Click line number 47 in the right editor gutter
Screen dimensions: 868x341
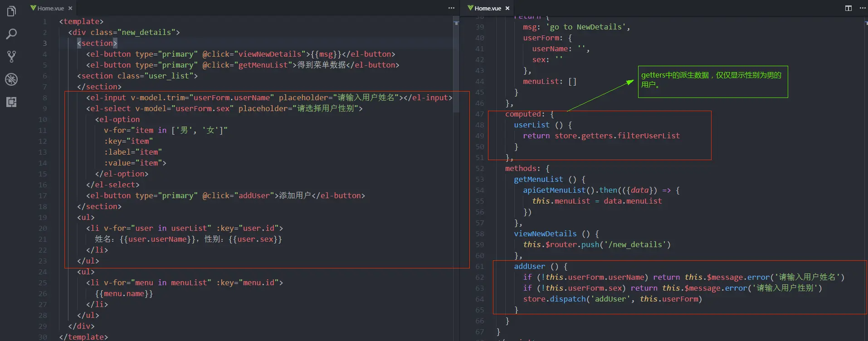(x=480, y=114)
